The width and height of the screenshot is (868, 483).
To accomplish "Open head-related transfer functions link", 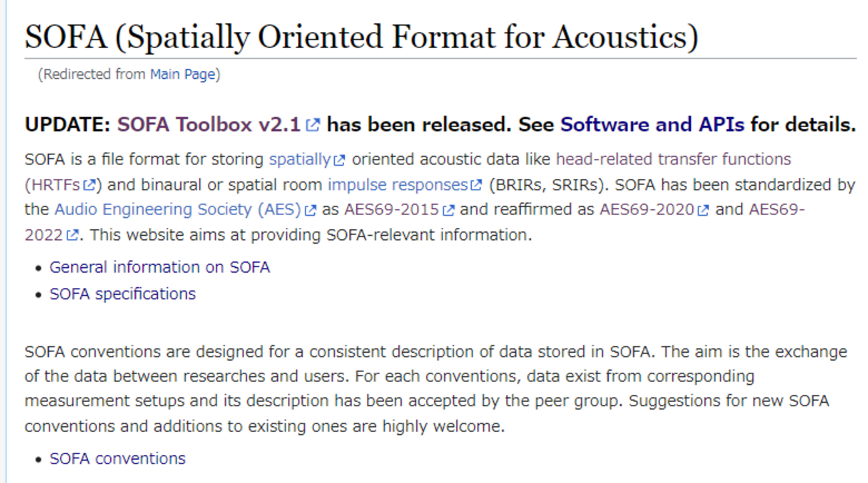I will click(x=673, y=160).
